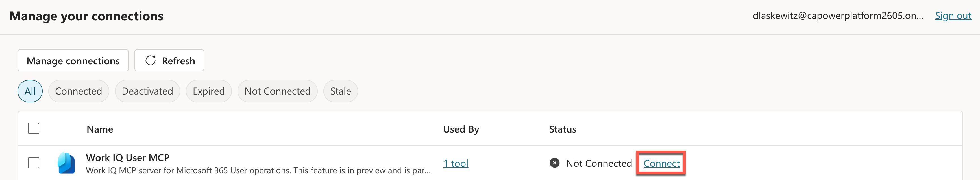Select the header select-all checkbox
The width and height of the screenshot is (980, 180).
[34, 129]
